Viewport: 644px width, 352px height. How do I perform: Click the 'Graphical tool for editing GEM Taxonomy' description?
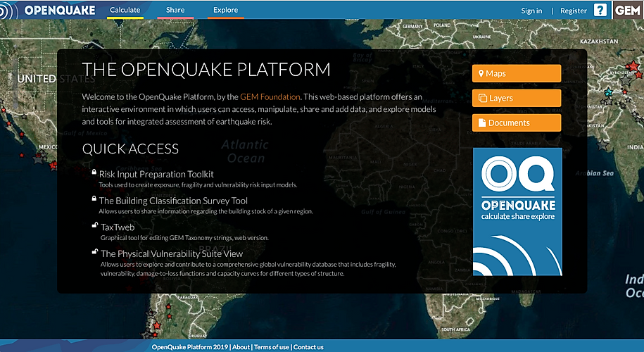184,238
